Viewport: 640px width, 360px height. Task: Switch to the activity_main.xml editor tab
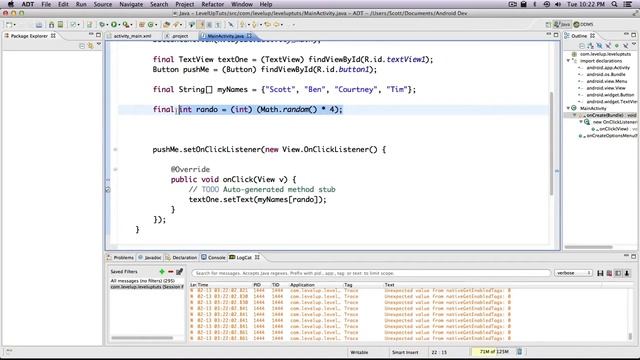click(x=129, y=36)
